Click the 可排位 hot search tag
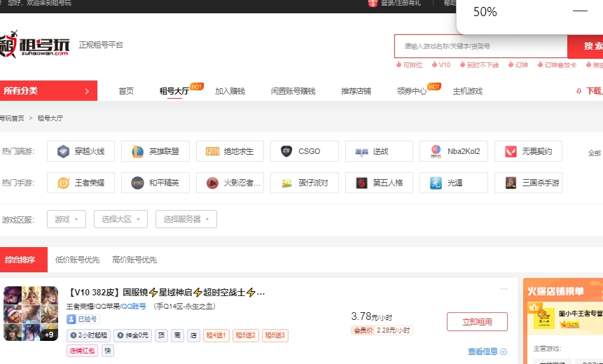The image size is (603, 364). (409, 65)
